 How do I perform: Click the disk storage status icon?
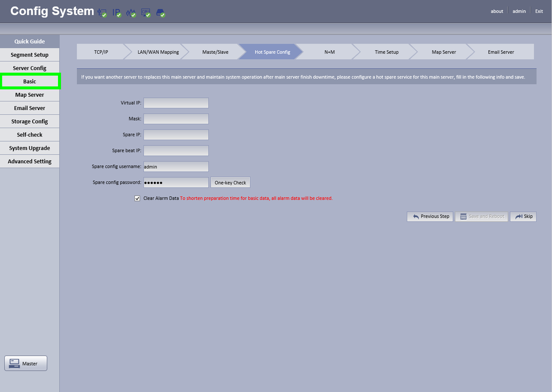161,12
